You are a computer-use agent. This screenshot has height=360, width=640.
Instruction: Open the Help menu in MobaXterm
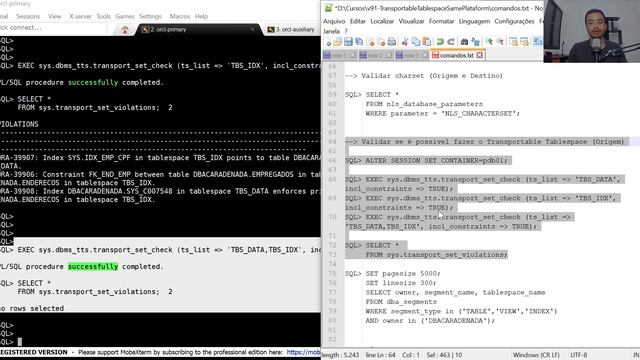[x=201, y=16]
